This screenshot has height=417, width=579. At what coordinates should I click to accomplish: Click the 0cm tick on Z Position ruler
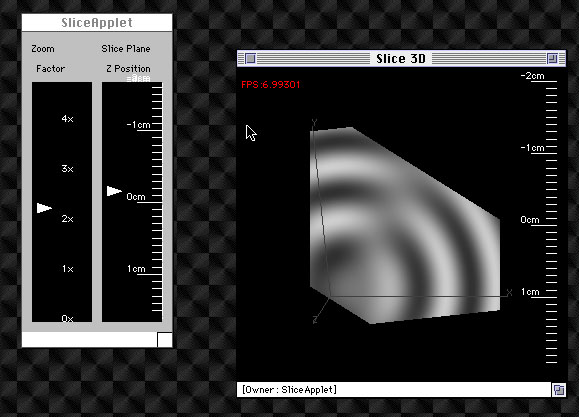coord(136,196)
